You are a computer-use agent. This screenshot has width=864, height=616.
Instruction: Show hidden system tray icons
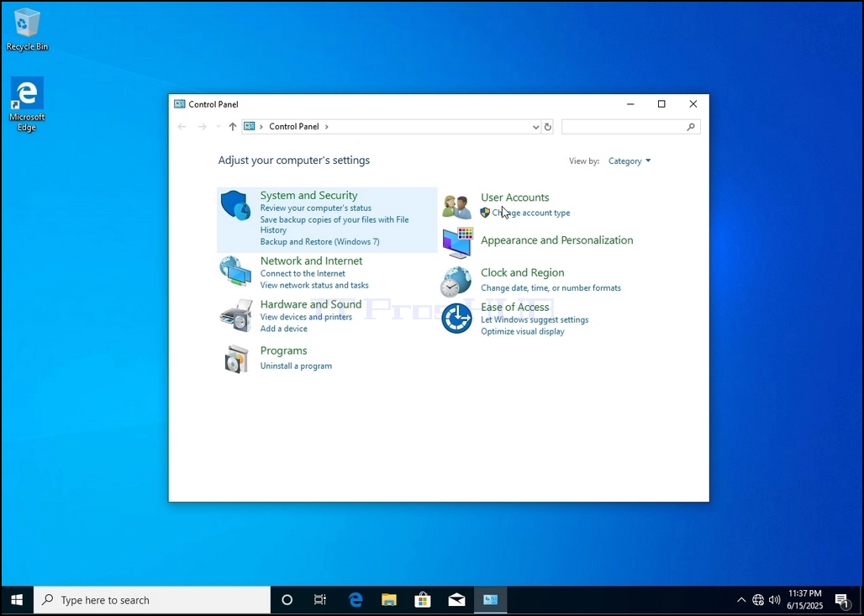pos(741,600)
